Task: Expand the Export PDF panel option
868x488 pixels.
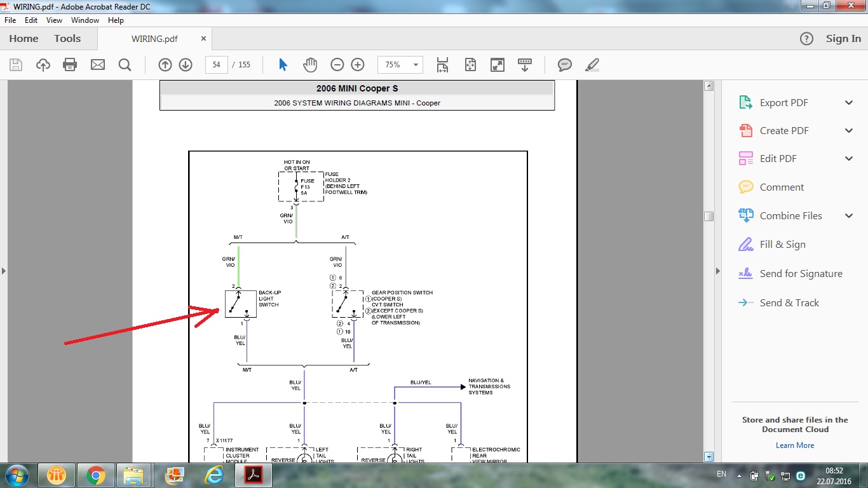Action: (x=848, y=103)
